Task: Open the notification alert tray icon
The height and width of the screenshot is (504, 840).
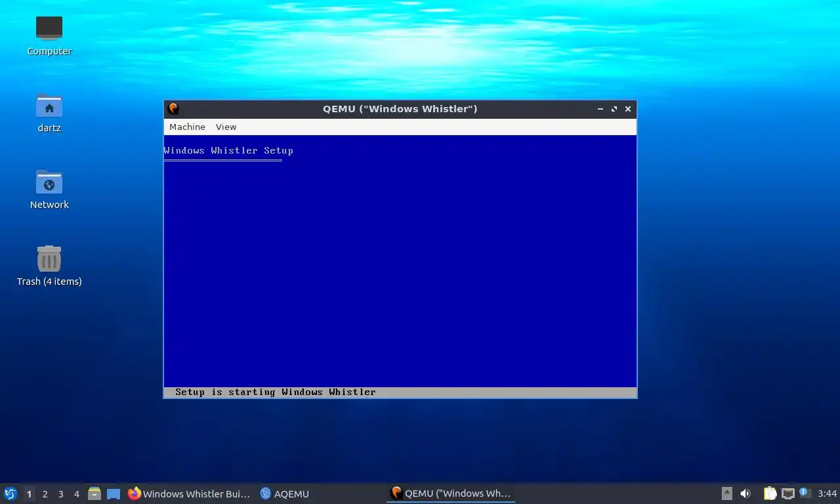Action: click(x=805, y=493)
